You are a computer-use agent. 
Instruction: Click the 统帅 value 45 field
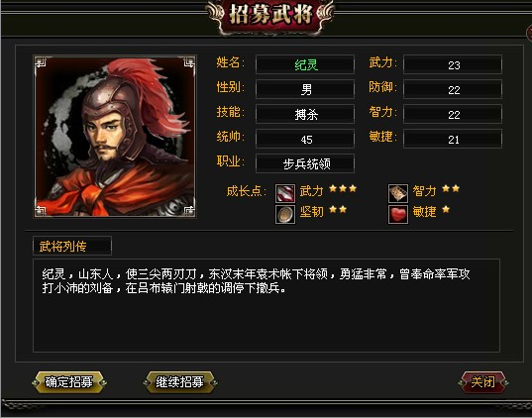coord(305,139)
